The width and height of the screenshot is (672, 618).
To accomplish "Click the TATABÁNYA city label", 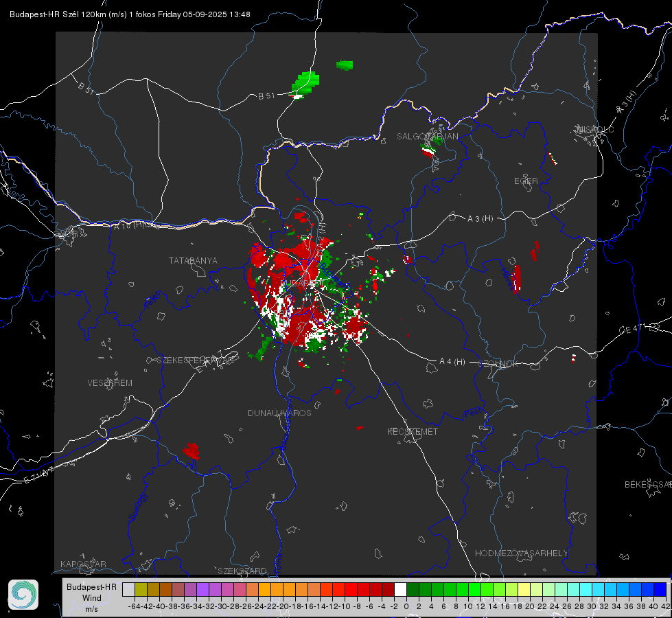I will (193, 261).
